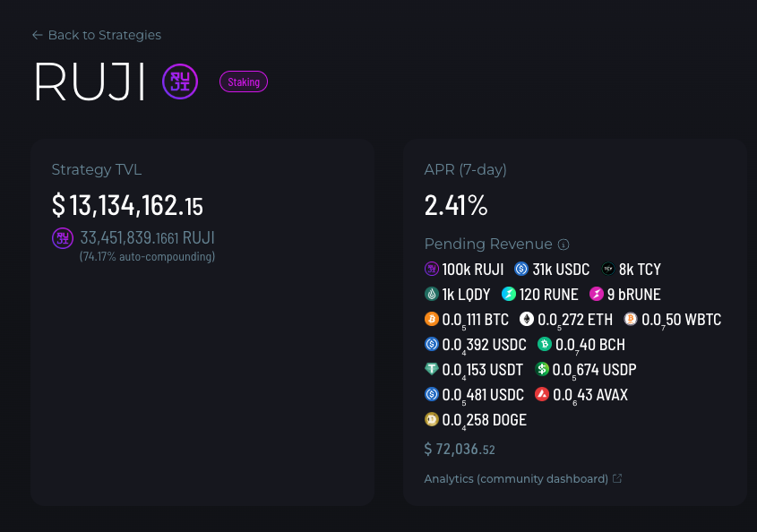Click the 111 BTC amount text
This screenshot has height=532, width=757.
[x=476, y=320]
